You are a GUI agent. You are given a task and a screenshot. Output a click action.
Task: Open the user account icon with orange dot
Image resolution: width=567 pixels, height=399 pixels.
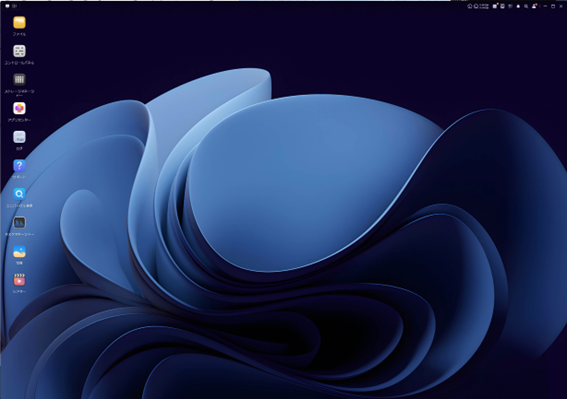click(x=534, y=6)
